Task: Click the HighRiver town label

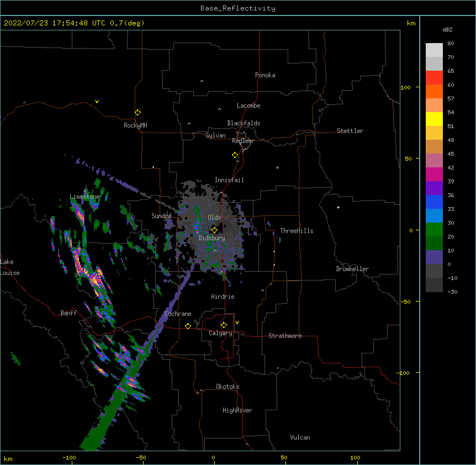Action: click(237, 410)
